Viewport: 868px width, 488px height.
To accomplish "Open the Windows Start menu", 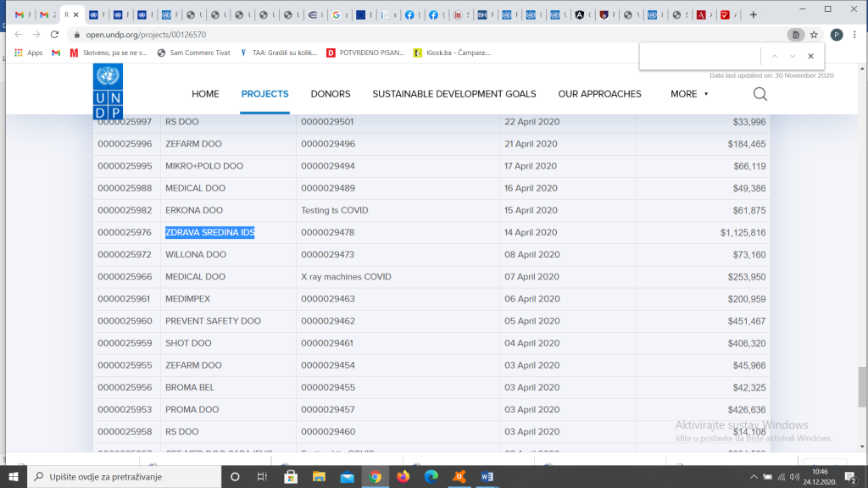I will tap(14, 476).
